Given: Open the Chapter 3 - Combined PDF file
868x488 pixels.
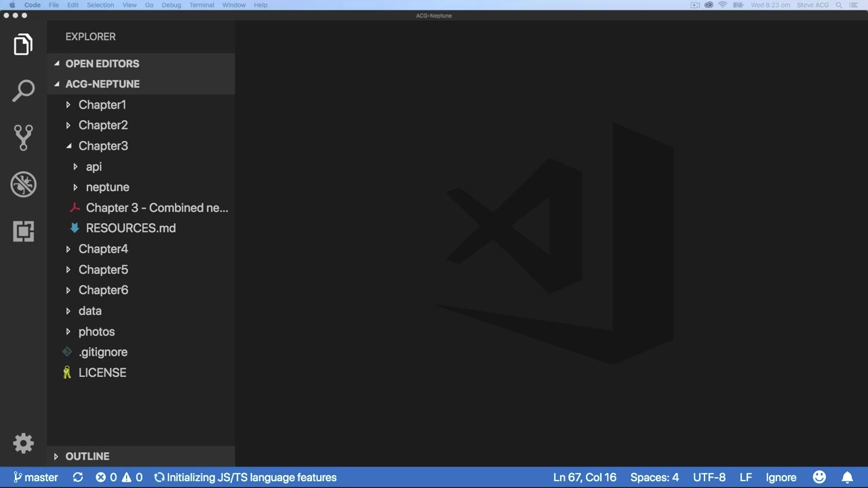Looking at the screenshot, I should click(141, 207).
